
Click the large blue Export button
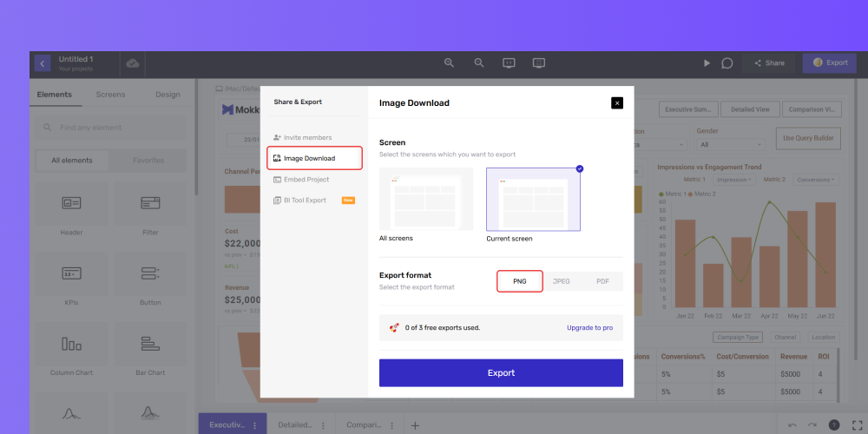coord(501,373)
